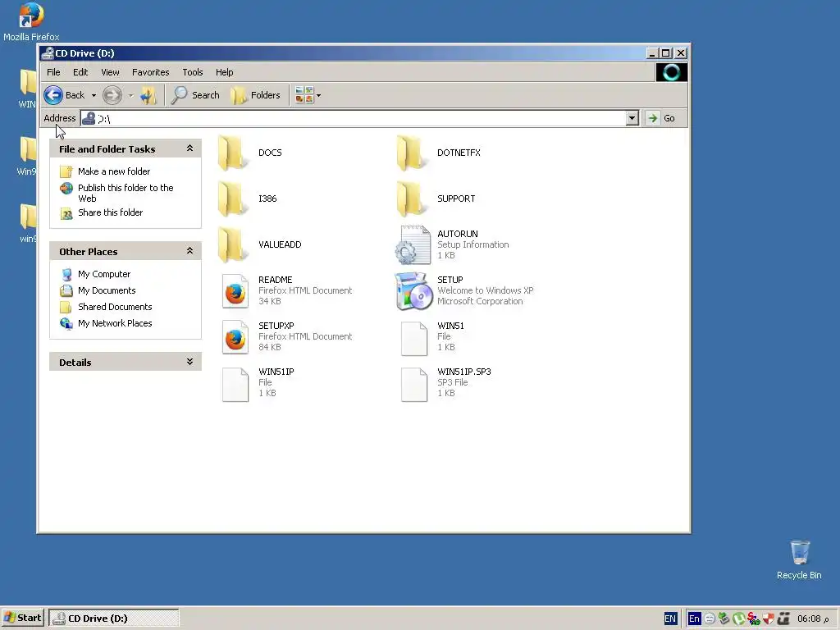The image size is (840, 630).
Task: Open the Views dropdown arrow
Action: pyautogui.click(x=319, y=96)
